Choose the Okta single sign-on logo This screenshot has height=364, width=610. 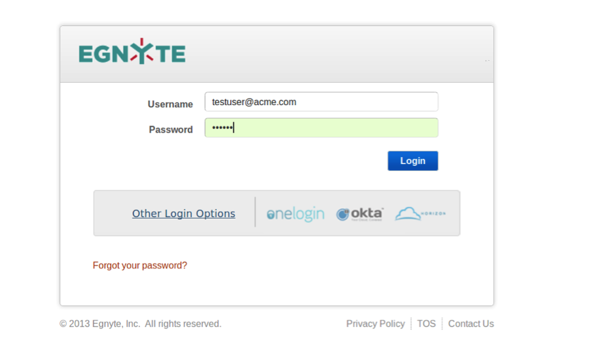[360, 214]
